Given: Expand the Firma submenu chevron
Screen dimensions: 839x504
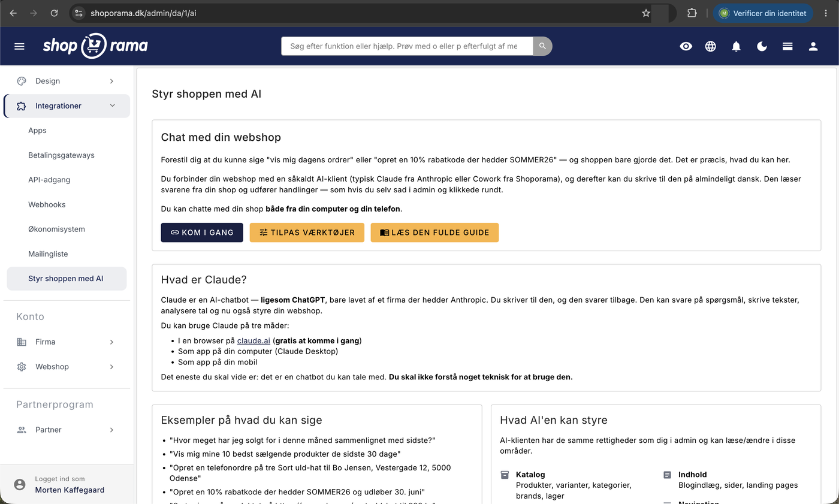Looking at the screenshot, I should point(111,342).
